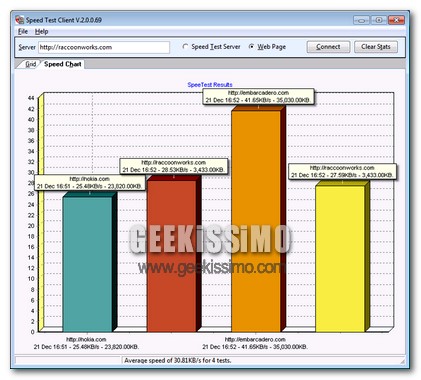Click the teal nokia.com bar
The height and width of the screenshot is (380, 421).
pos(87,264)
